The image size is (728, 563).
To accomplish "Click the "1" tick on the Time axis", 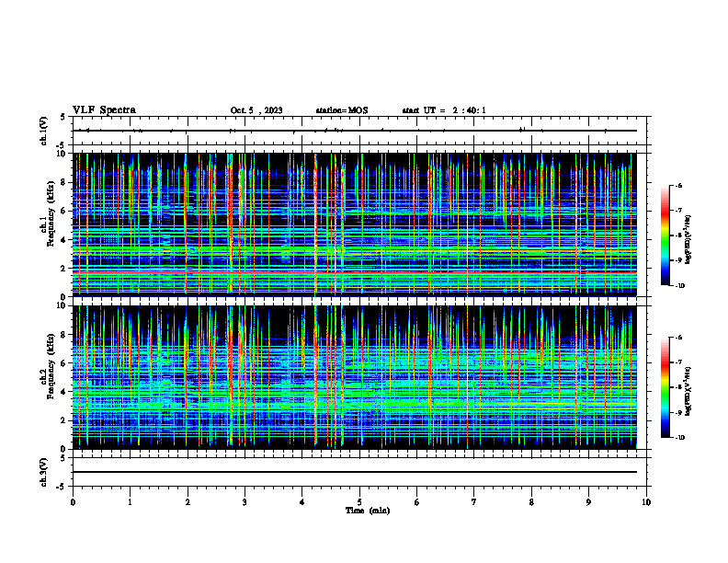I will pyautogui.click(x=130, y=502).
